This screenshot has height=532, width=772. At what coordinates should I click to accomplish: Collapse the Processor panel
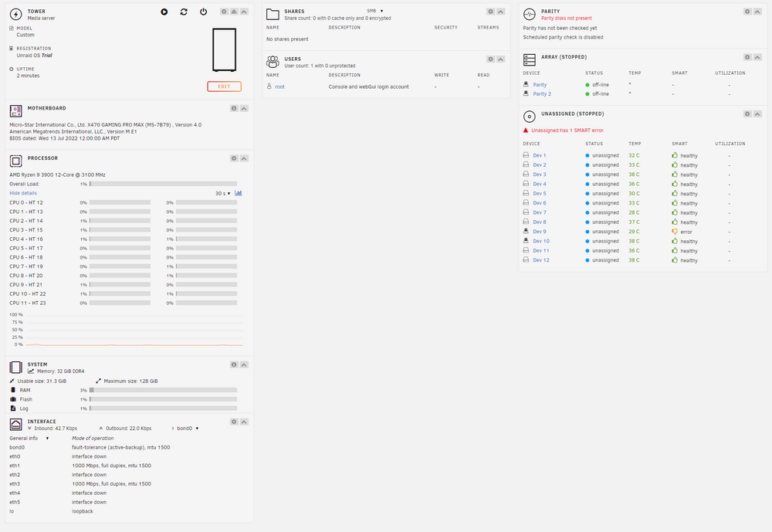click(x=244, y=158)
